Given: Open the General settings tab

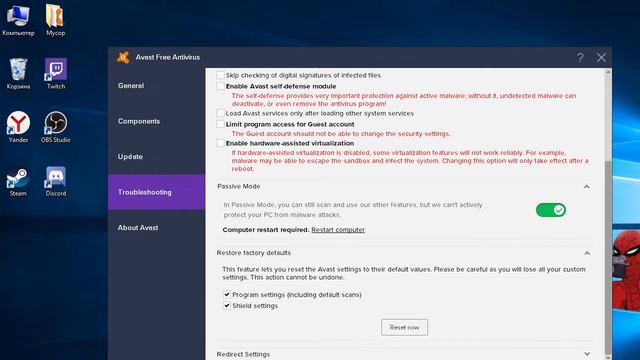Looking at the screenshot, I should click(x=157, y=86).
